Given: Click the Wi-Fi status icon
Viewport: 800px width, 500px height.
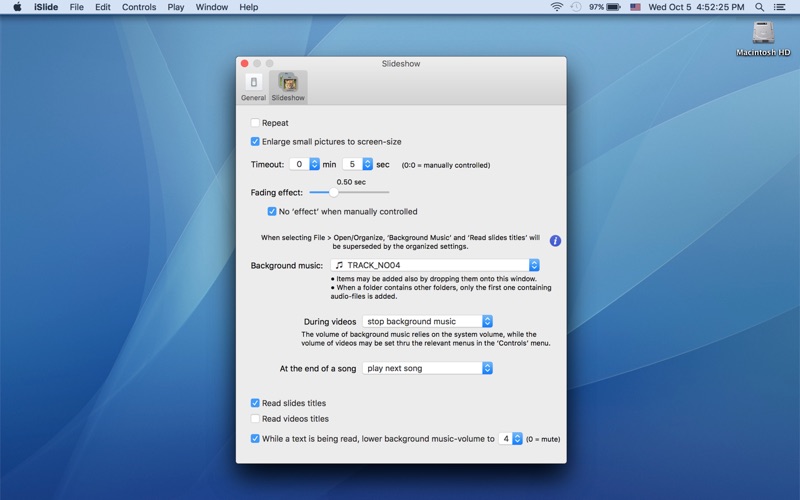Looking at the screenshot, I should point(557,7).
